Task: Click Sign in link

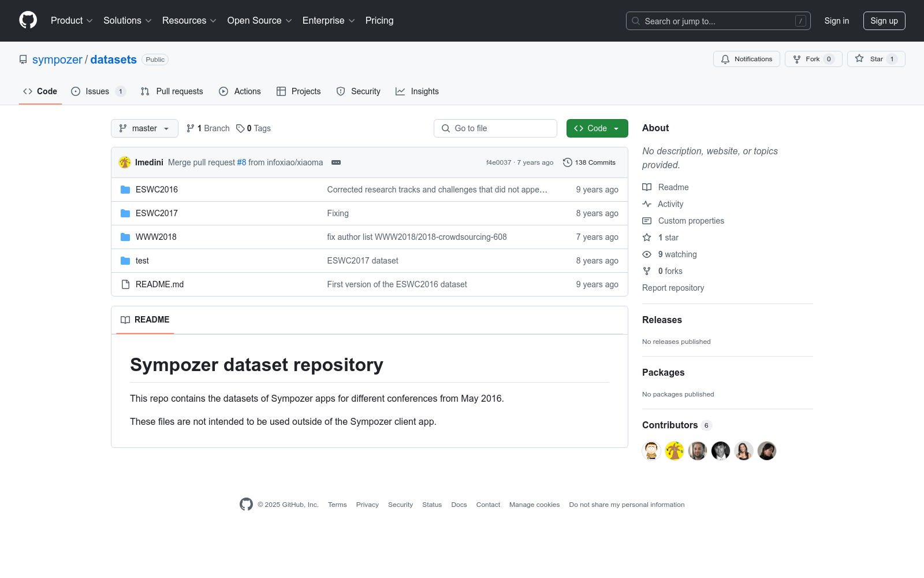Action: pos(837,21)
